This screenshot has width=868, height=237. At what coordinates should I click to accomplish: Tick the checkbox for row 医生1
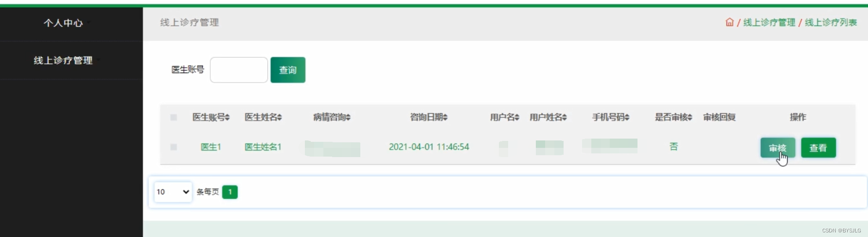174,147
